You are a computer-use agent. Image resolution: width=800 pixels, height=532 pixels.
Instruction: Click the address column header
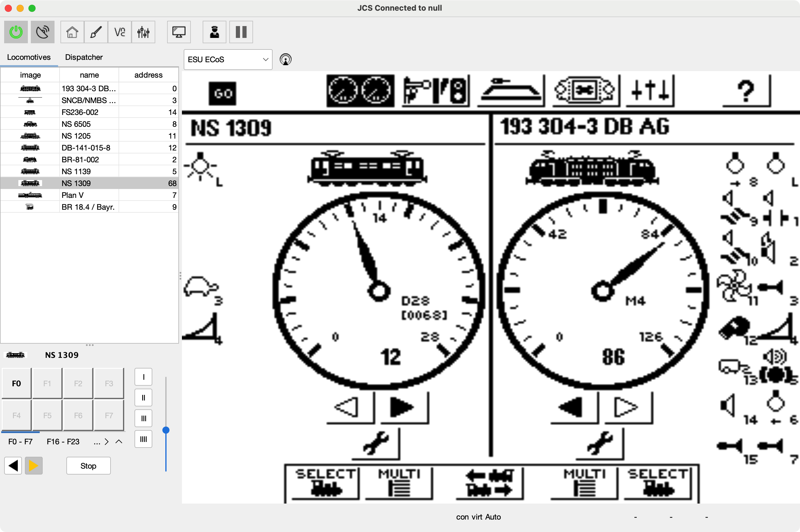coord(149,75)
